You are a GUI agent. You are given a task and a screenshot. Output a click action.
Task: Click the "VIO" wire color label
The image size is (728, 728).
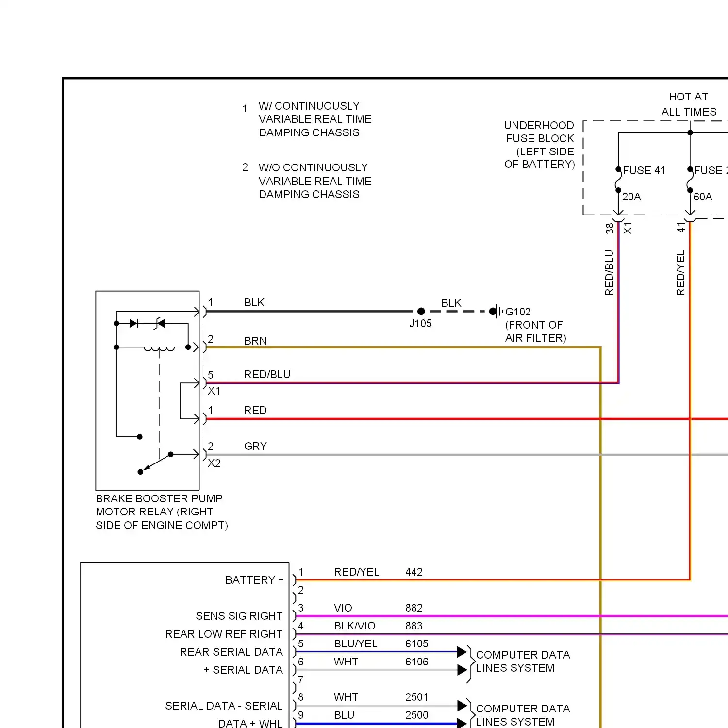click(343, 608)
